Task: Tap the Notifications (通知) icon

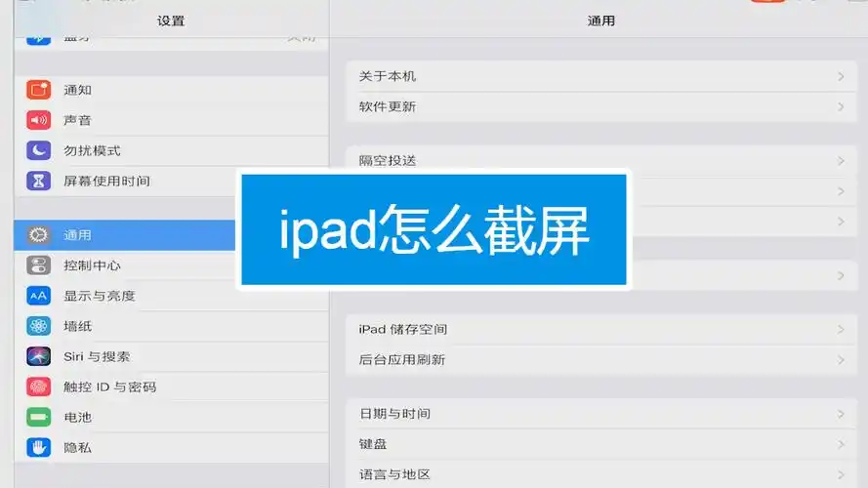Action: [x=38, y=90]
